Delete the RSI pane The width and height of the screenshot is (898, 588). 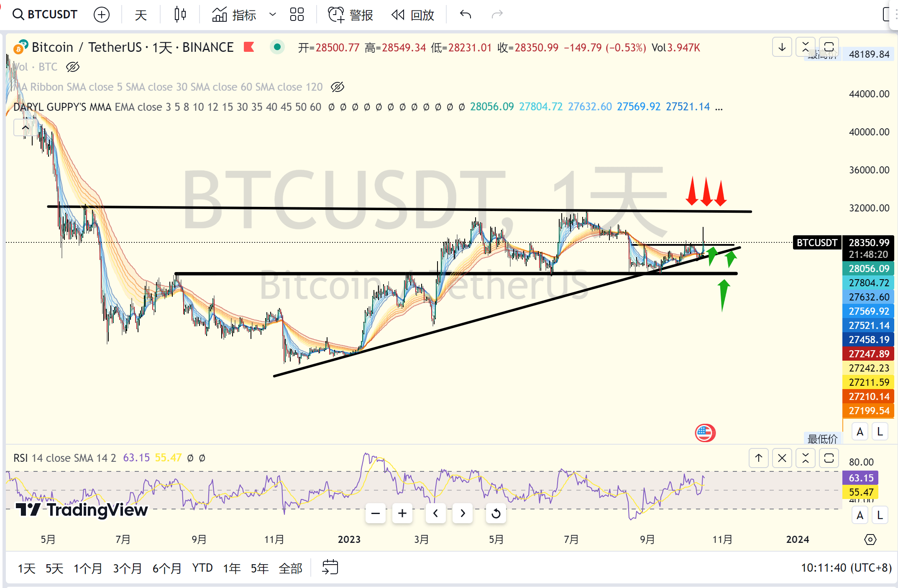pos(782,458)
